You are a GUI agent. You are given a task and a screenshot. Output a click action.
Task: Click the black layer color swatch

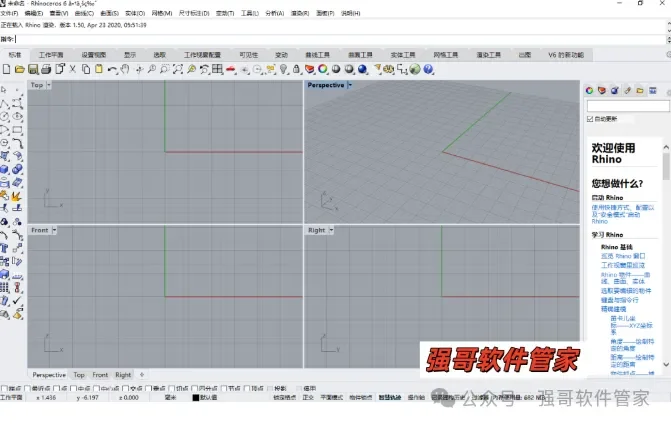coord(196,398)
